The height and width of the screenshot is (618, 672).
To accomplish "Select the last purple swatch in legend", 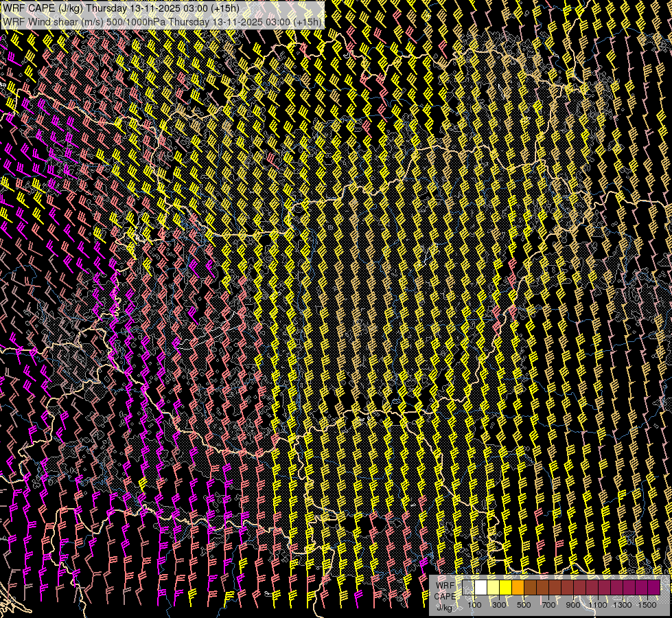I will tap(654, 587).
